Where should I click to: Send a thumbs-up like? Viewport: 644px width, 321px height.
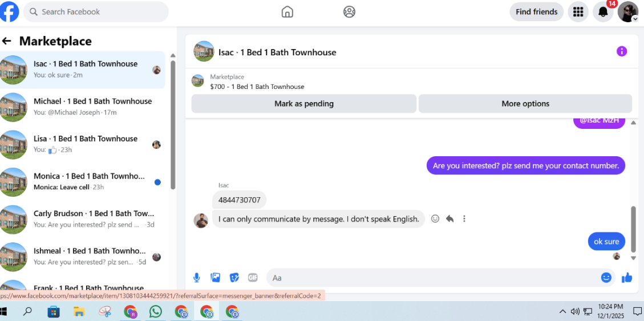pos(627,278)
